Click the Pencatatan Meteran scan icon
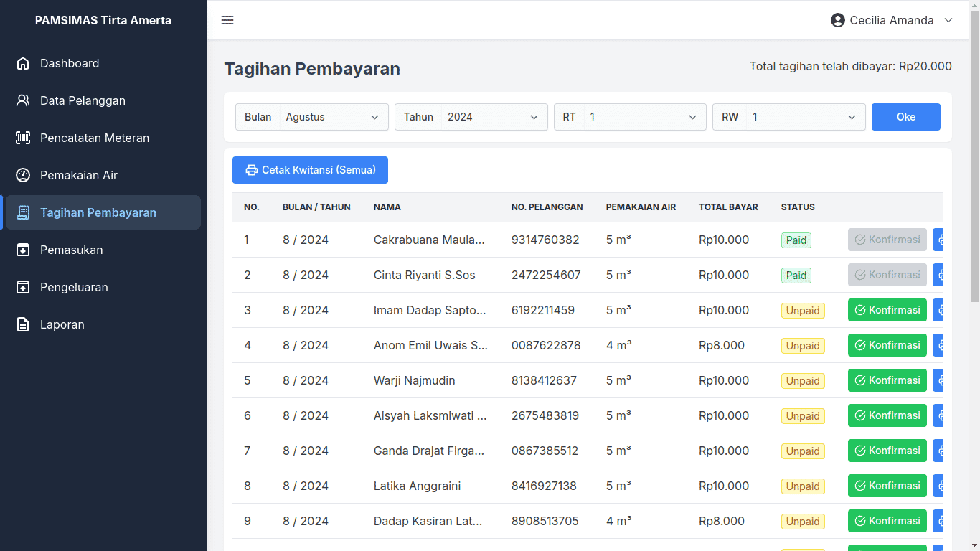 click(23, 138)
